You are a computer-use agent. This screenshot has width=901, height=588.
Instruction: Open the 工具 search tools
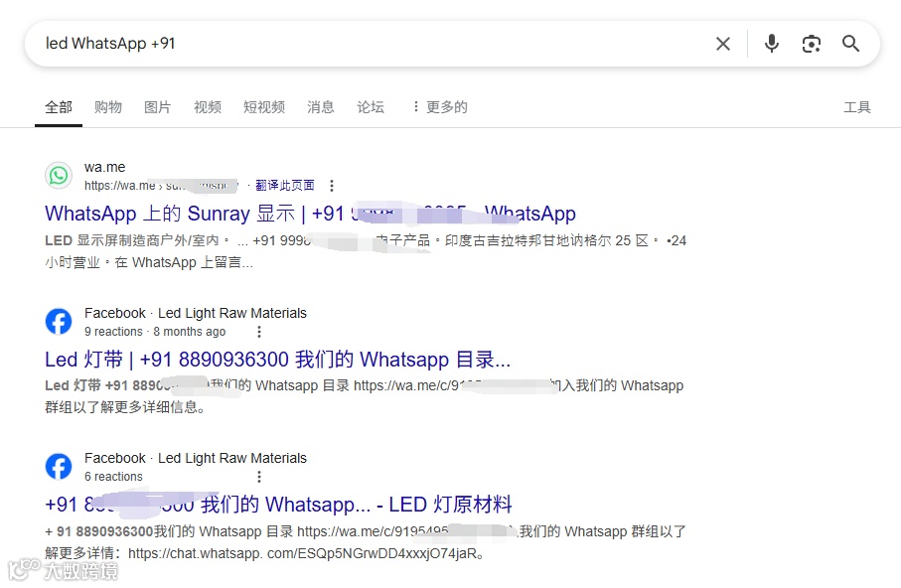click(856, 107)
